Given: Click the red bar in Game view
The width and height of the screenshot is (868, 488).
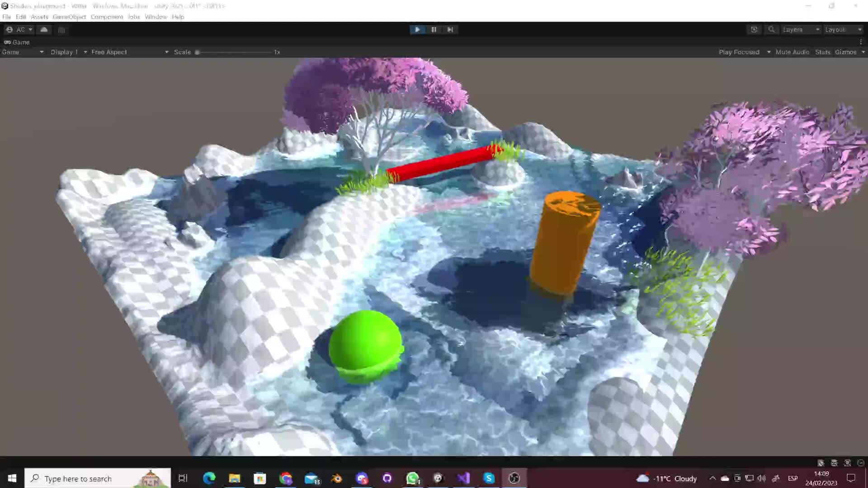Looking at the screenshot, I should (443, 164).
